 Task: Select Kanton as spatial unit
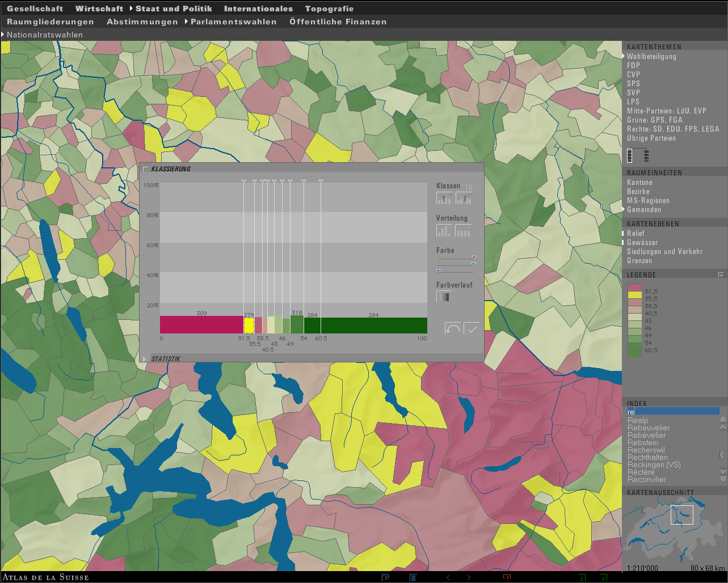pyautogui.click(x=639, y=183)
